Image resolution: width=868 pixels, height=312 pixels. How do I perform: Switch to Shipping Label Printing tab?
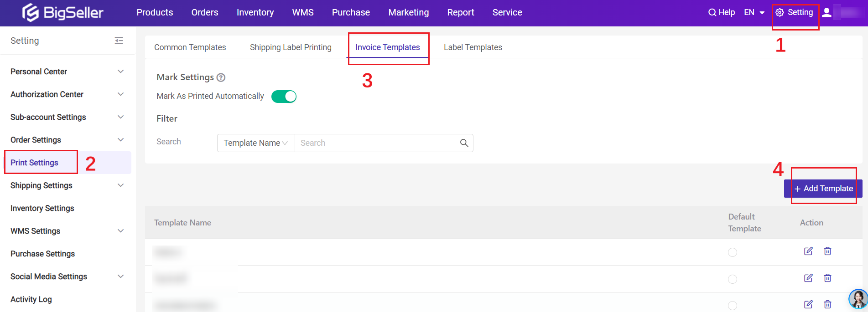click(291, 47)
